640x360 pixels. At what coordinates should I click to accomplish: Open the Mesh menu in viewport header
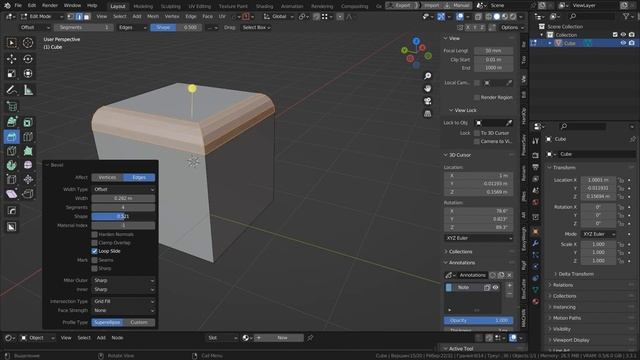(153, 17)
